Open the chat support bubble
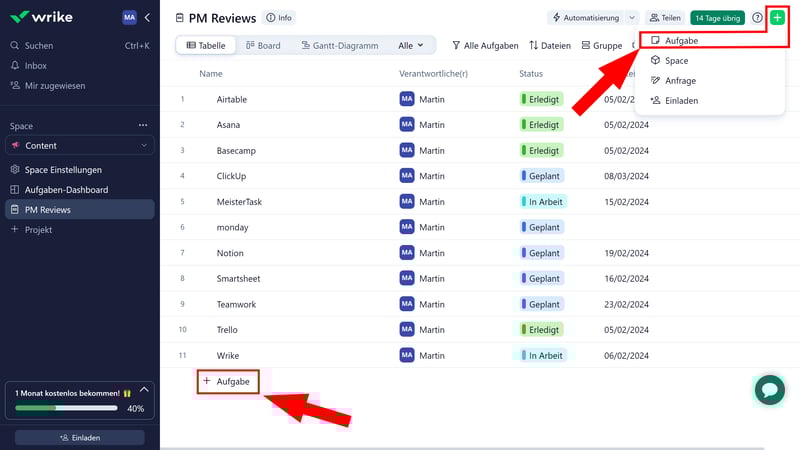This screenshot has height=450, width=800. click(769, 389)
